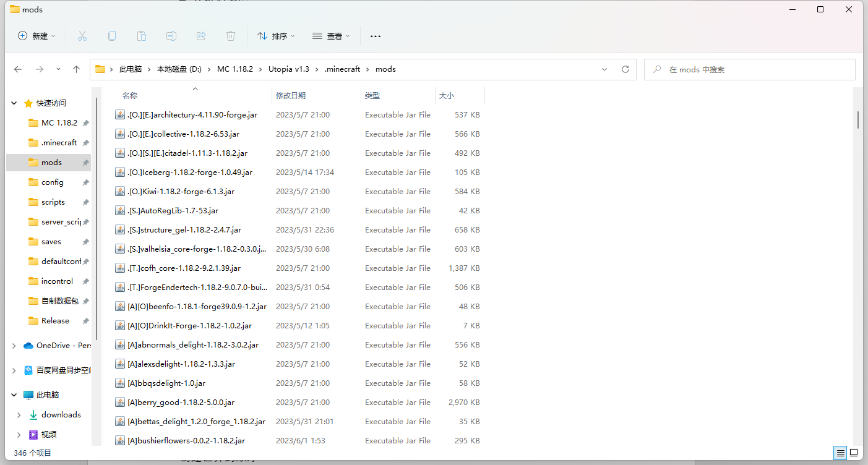Image resolution: width=868 pixels, height=465 pixels.
Task: Select the defaultconfigs folder in sidebar
Action: tap(61, 262)
